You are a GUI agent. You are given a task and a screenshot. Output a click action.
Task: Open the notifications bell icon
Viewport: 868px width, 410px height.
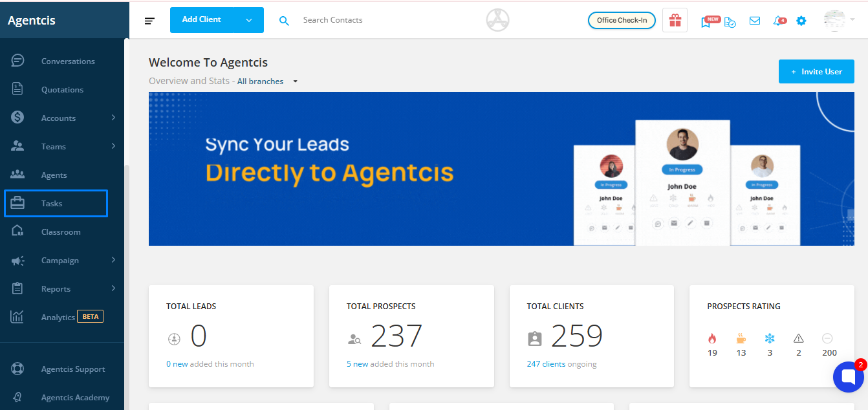point(777,21)
